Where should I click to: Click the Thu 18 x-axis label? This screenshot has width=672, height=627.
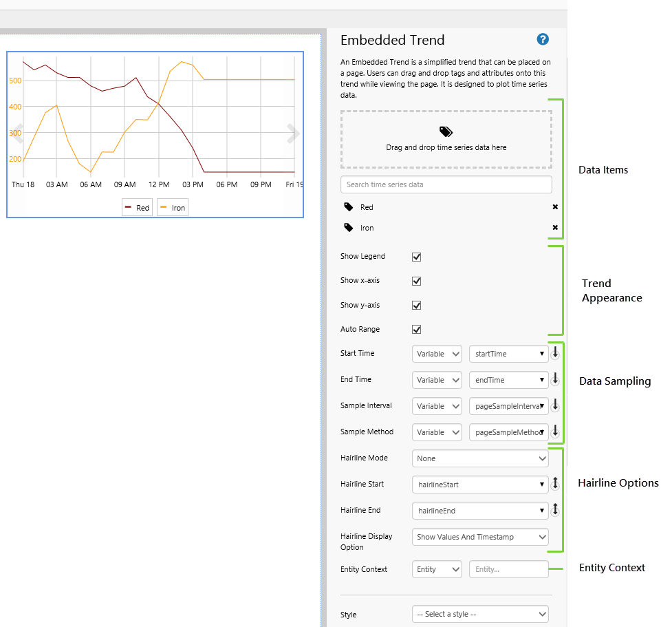pos(23,184)
